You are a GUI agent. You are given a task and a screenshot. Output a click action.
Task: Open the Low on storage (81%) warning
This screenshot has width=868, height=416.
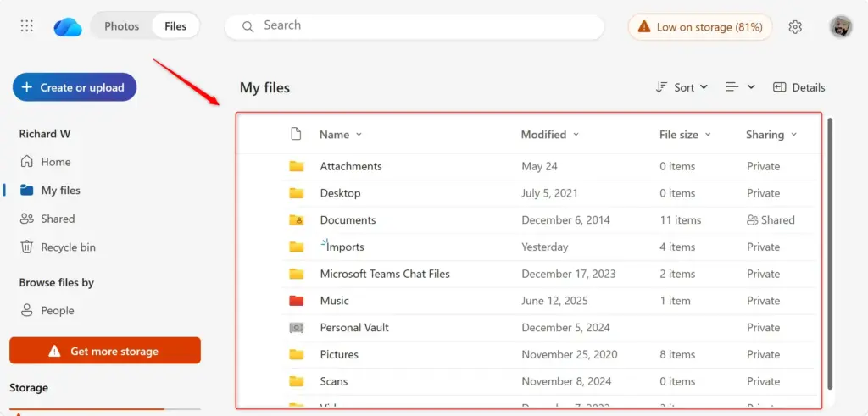pos(699,26)
